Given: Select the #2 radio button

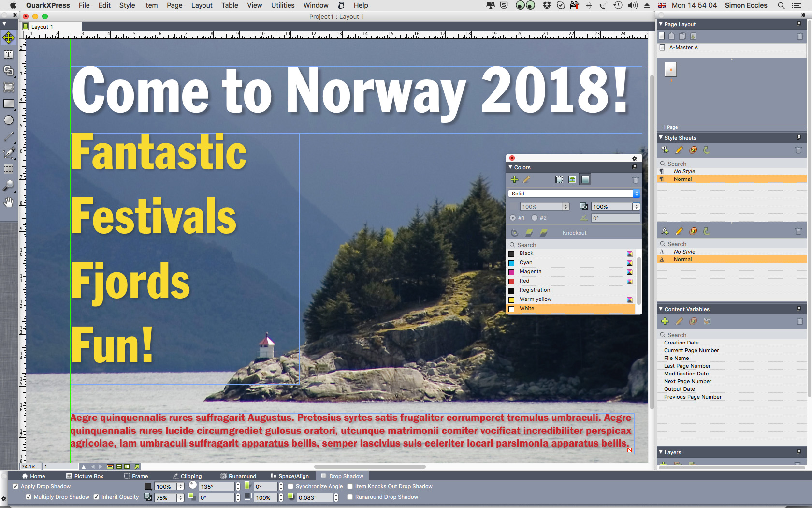Looking at the screenshot, I should pyautogui.click(x=535, y=218).
